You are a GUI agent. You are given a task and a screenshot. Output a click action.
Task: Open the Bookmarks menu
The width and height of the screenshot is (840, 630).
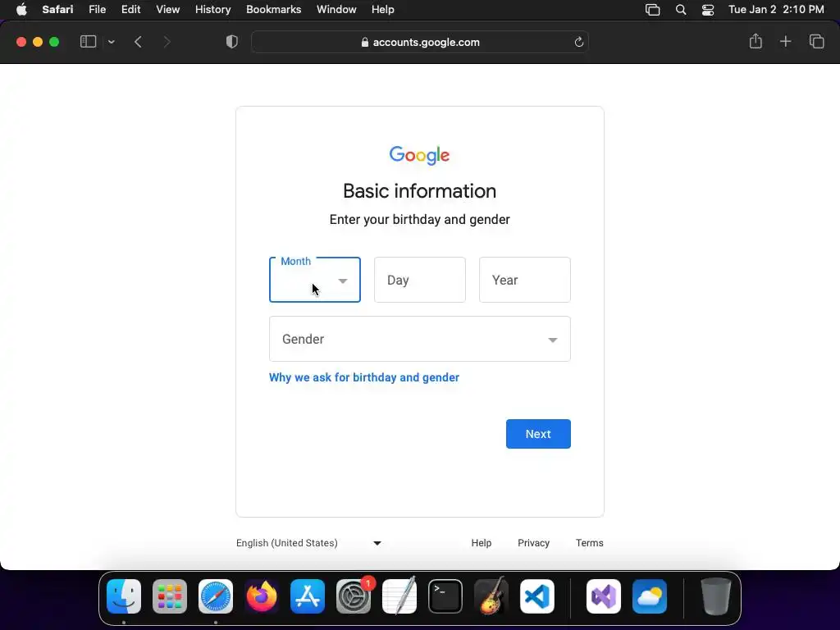273,10
